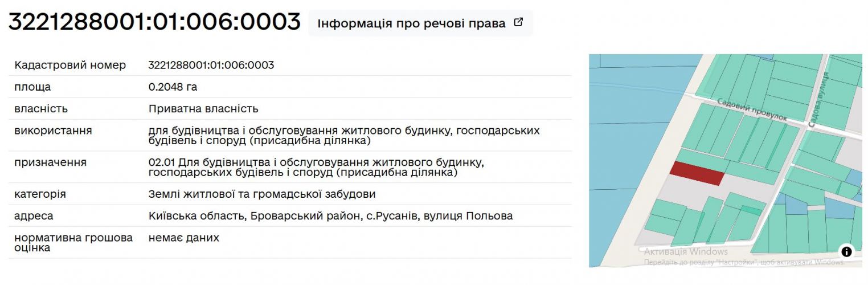Click the external link icon beside Інформація про речові права
868x285 pixels.
coord(518,23)
